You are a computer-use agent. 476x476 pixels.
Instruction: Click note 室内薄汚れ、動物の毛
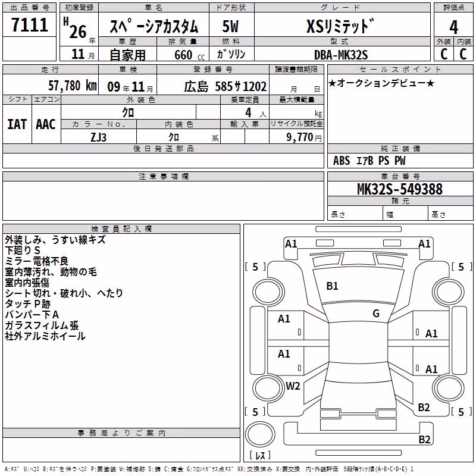click(51, 272)
